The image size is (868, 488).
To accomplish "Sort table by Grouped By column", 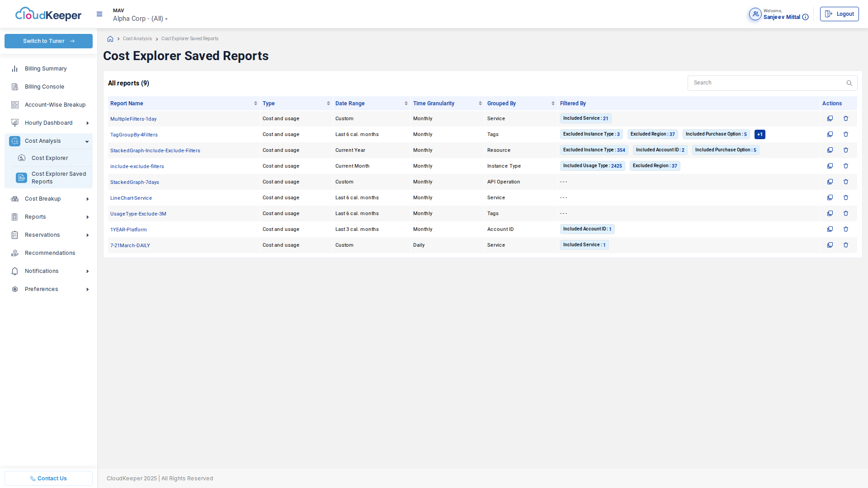I will [553, 103].
